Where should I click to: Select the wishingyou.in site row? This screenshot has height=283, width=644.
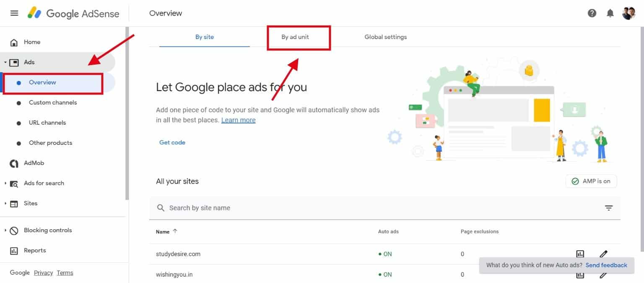[385, 275]
